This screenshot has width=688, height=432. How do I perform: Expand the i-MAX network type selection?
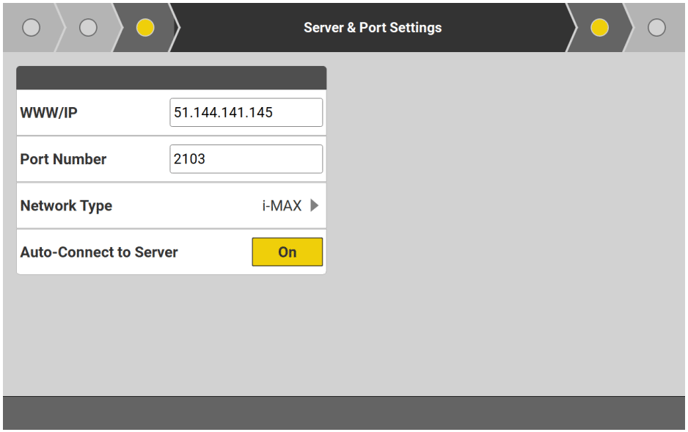[282, 206]
